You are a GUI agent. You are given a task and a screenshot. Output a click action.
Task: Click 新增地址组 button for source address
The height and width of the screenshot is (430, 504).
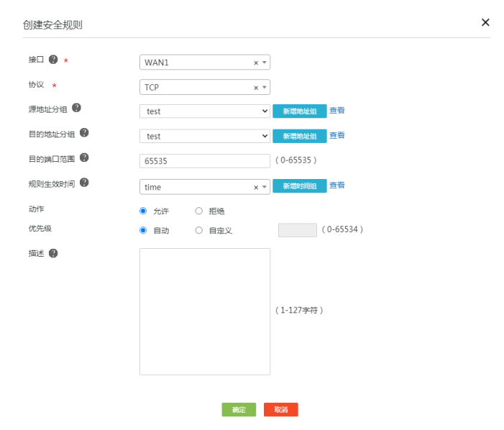coord(299,111)
